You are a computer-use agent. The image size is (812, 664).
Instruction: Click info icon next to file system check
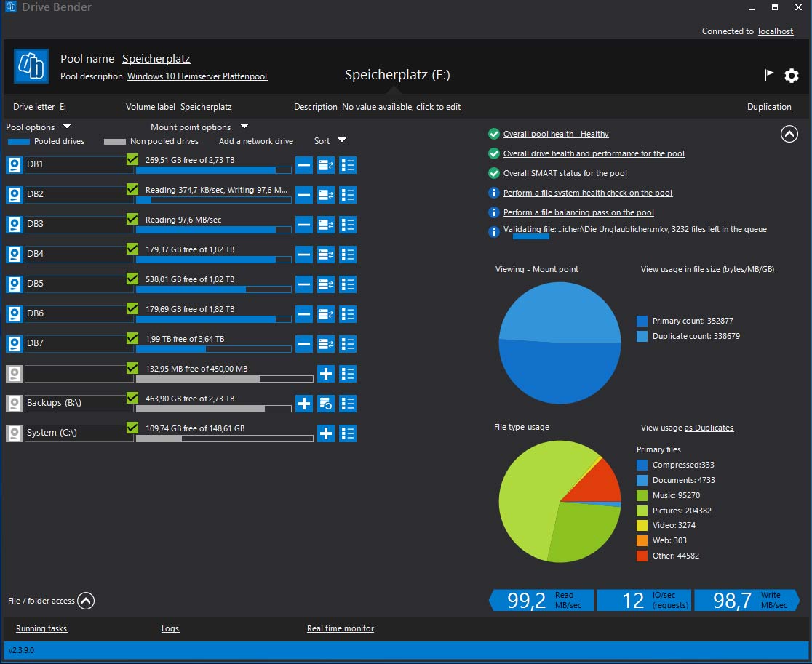click(x=494, y=193)
